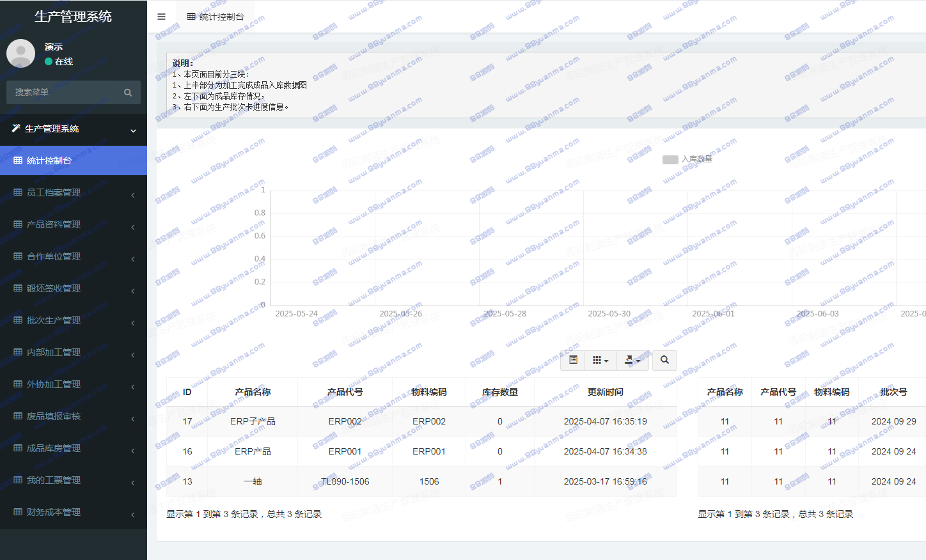Expand 合作单位管理 submenu arrow
Screen dimensions: 926x560
click(x=133, y=259)
